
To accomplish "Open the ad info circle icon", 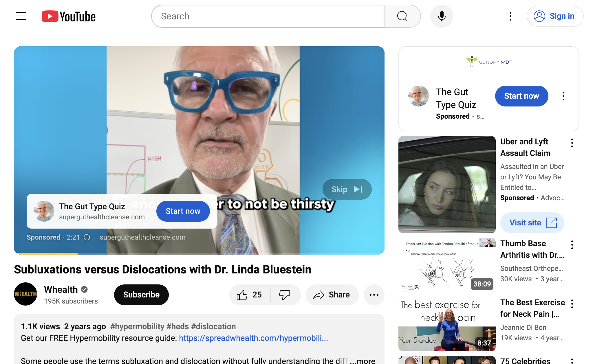I will point(87,237).
